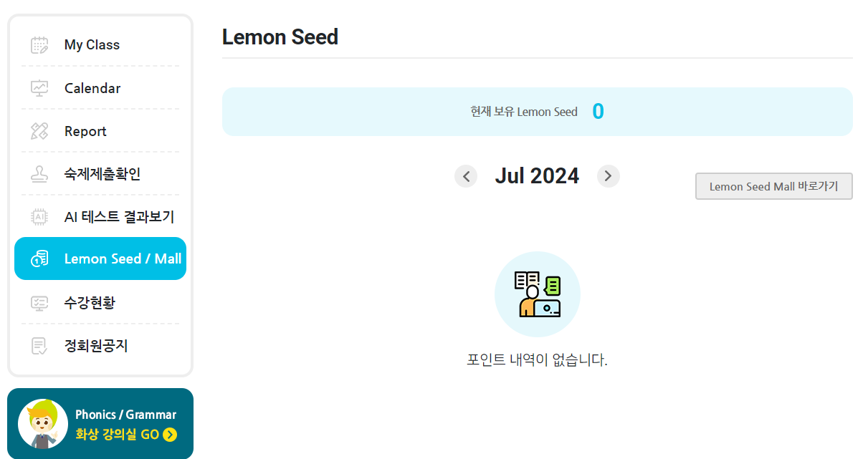Click the 정회원공지 document icon
Image resolution: width=868 pixels, height=459 pixels.
click(x=39, y=346)
